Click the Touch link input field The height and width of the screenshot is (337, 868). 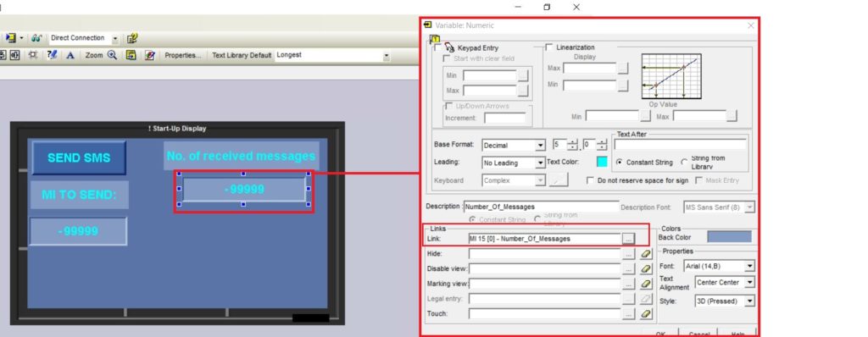coord(545,314)
